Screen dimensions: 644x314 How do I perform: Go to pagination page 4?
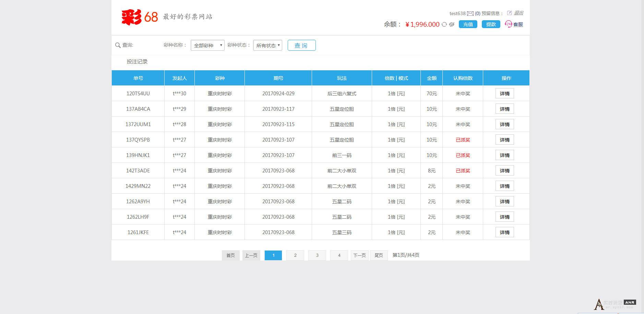tap(339, 255)
